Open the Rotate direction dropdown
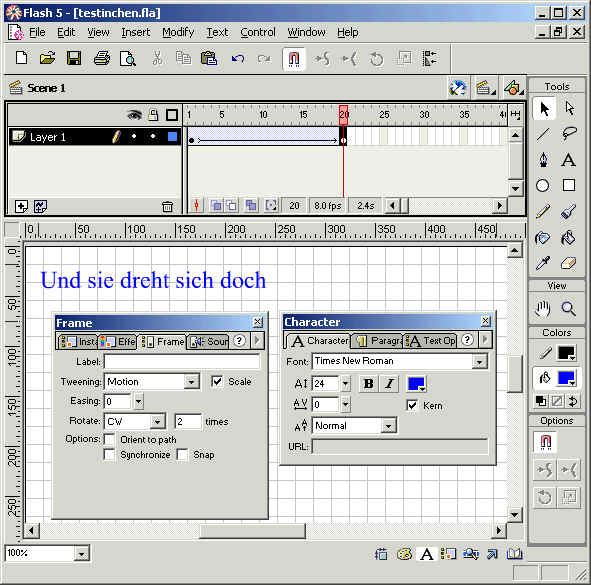This screenshot has width=591, height=585. tap(158, 421)
